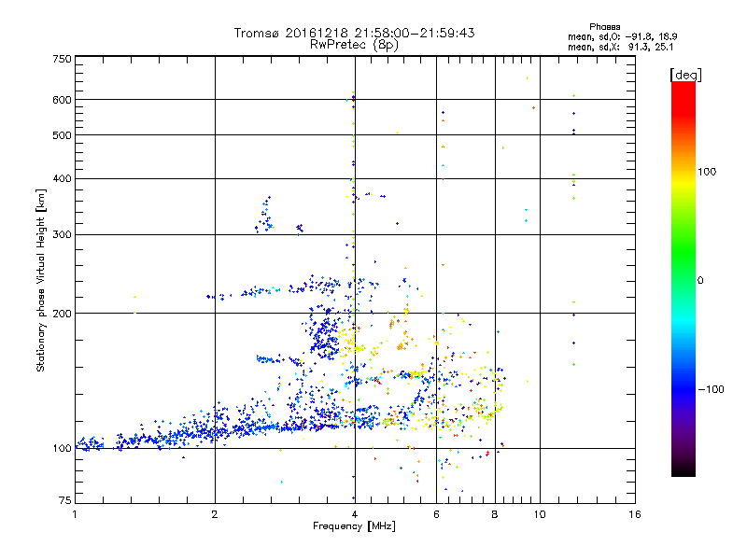The width and height of the screenshot is (747, 560).
Task: Click the 8 tick label on frequency axis
Action: [x=495, y=514]
